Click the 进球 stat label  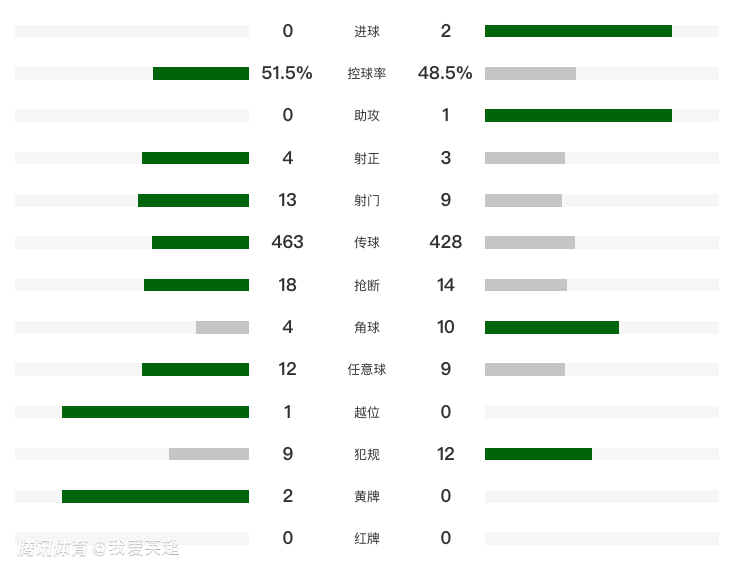[x=367, y=31]
